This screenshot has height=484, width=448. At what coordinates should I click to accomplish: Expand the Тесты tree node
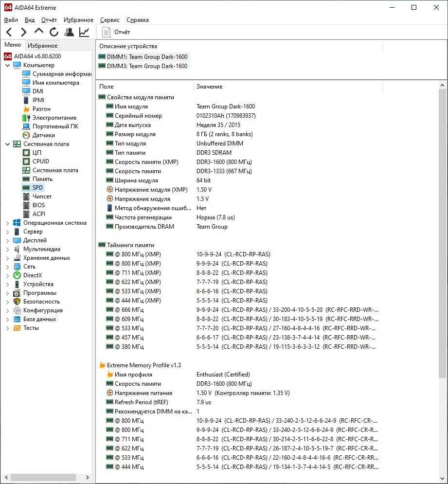7,328
